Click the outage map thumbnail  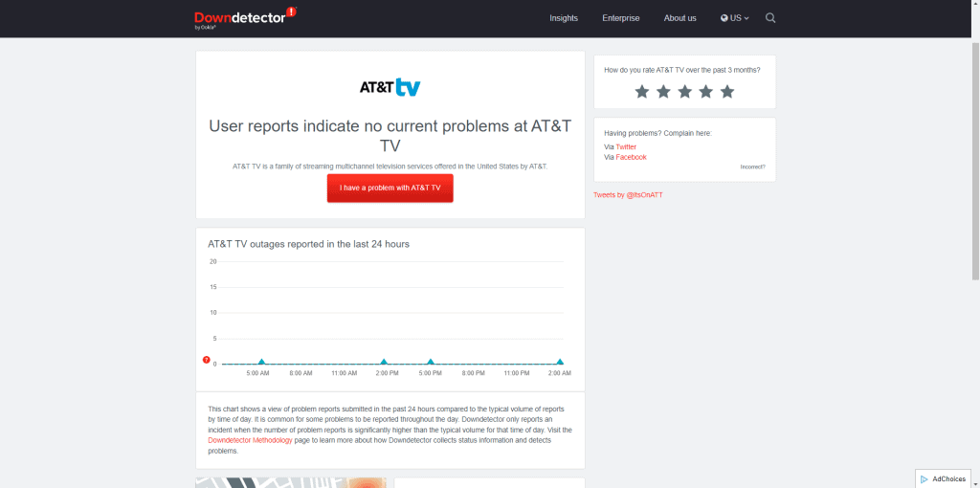click(x=291, y=483)
